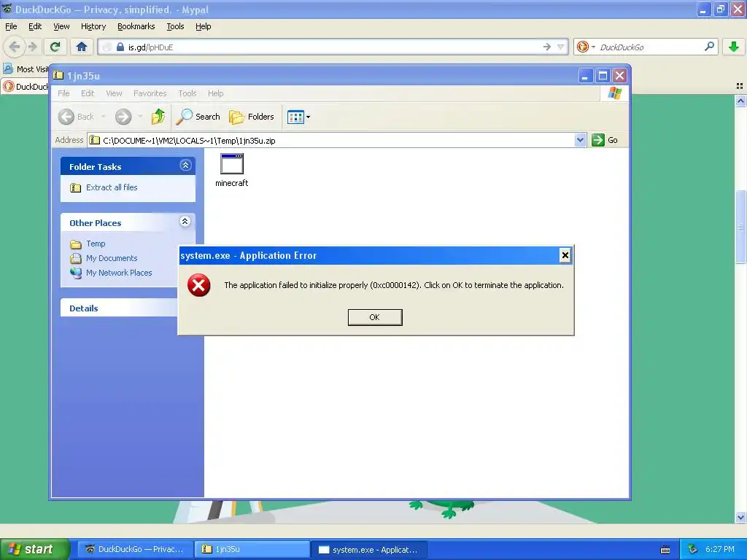Open the File menu in 1jn35u window
Image resolution: width=747 pixels, height=560 pixels.
click(x=63, y=93)
